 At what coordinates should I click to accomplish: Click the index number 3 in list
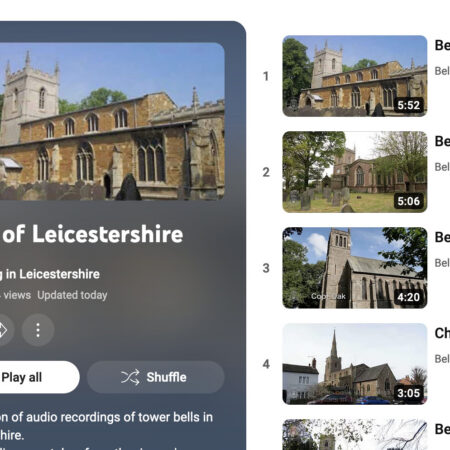266,268
